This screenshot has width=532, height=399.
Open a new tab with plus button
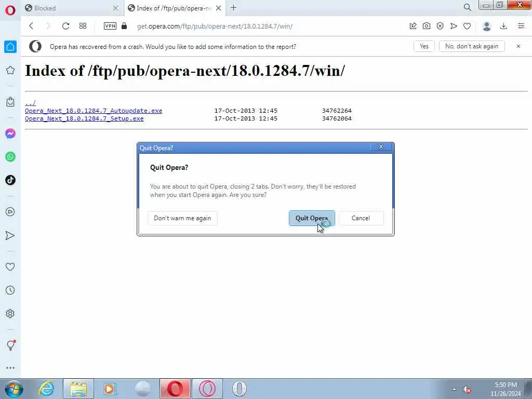(x=233, y=8)
